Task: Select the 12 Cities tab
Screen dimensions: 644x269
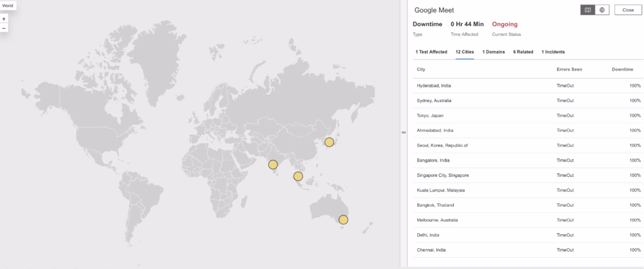Action: coord(464,52)
